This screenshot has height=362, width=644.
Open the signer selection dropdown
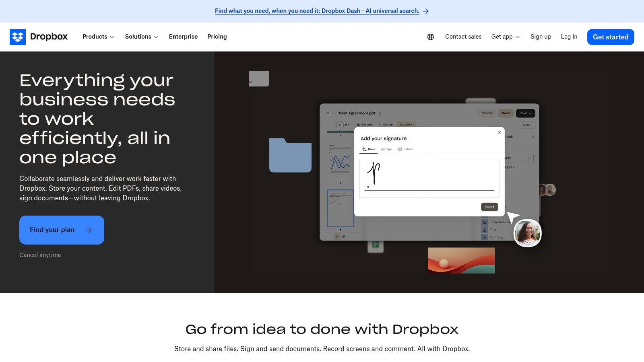(x=520, y=158)
